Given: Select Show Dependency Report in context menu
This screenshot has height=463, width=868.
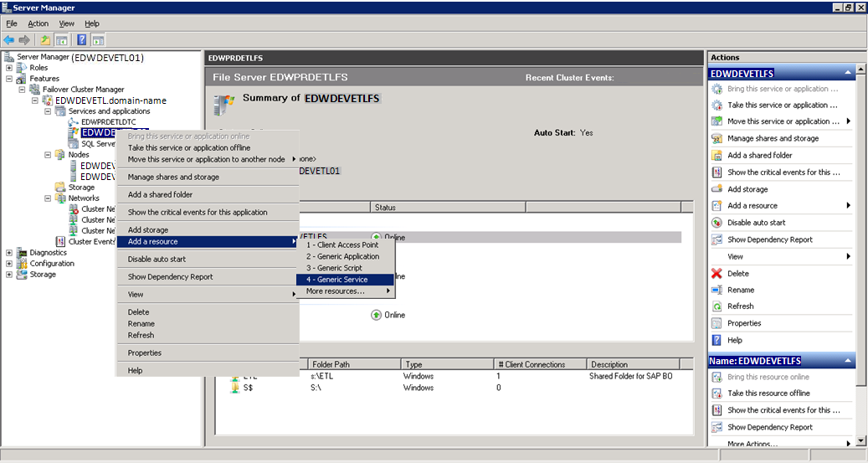Looking at the screenshot, I should pos(208,276).
